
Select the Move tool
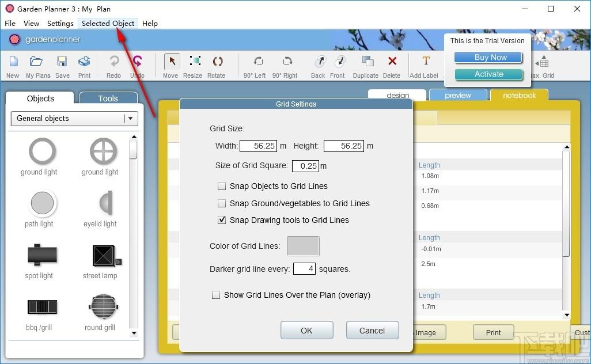pos(172,61)
